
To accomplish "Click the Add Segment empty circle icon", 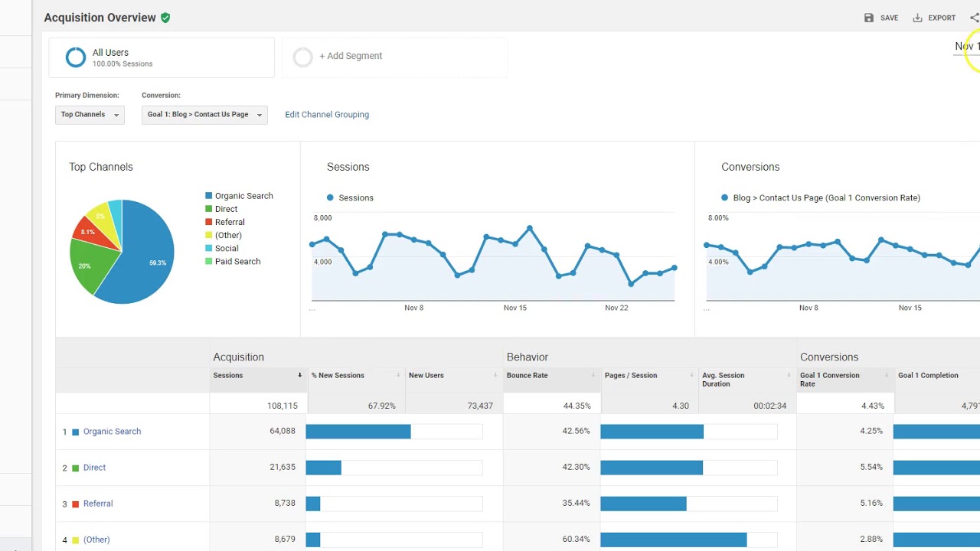I will [x=303, y=57].
